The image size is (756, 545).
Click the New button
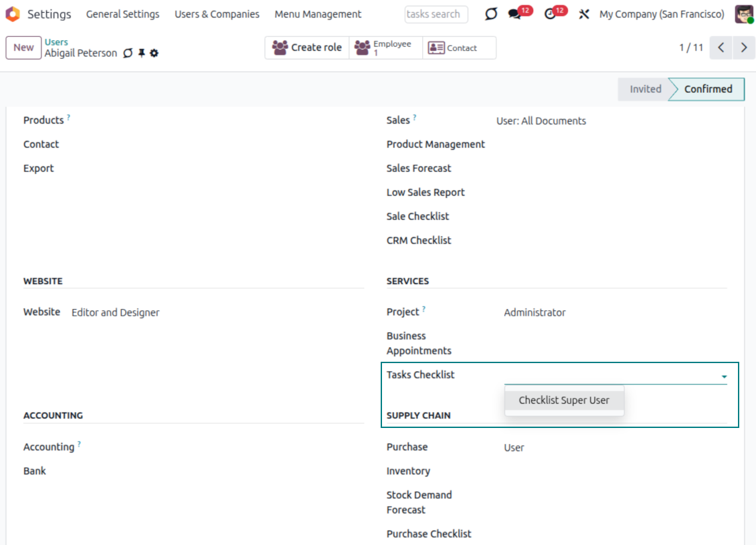23,47
